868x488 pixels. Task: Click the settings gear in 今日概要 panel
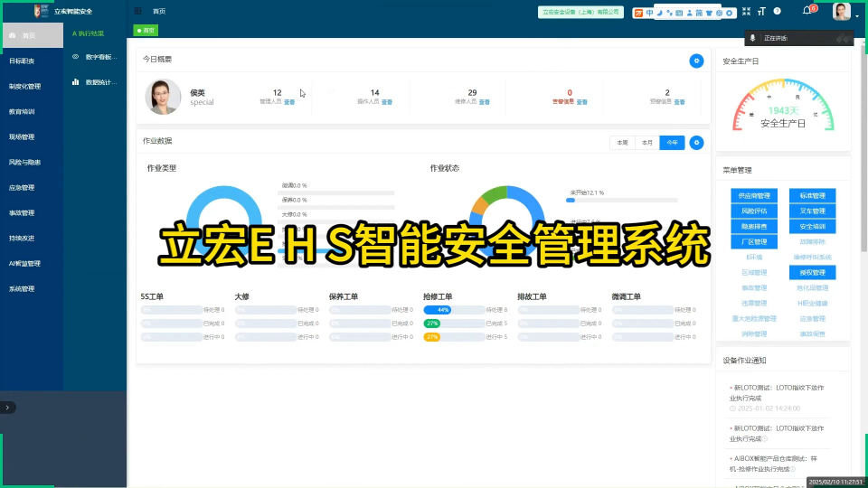click(696, 61)
